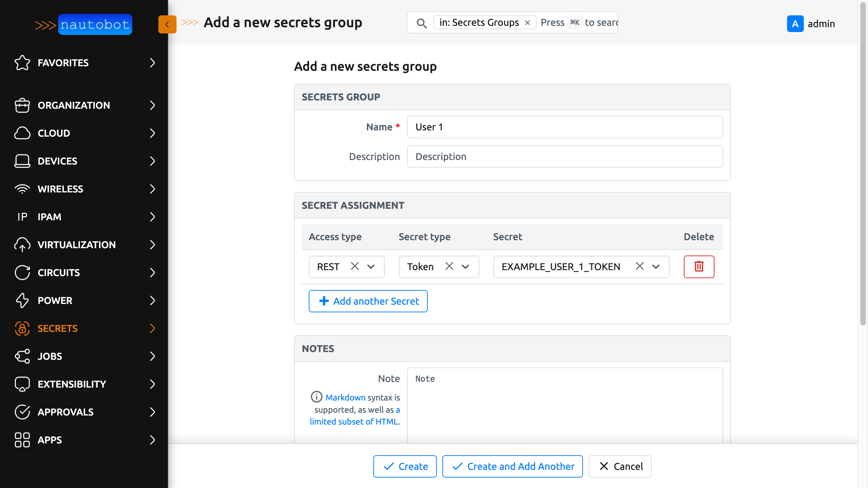Clear the Token secret type selection
868x488 pixels.
pyautogui.click(x=449, y=266)
